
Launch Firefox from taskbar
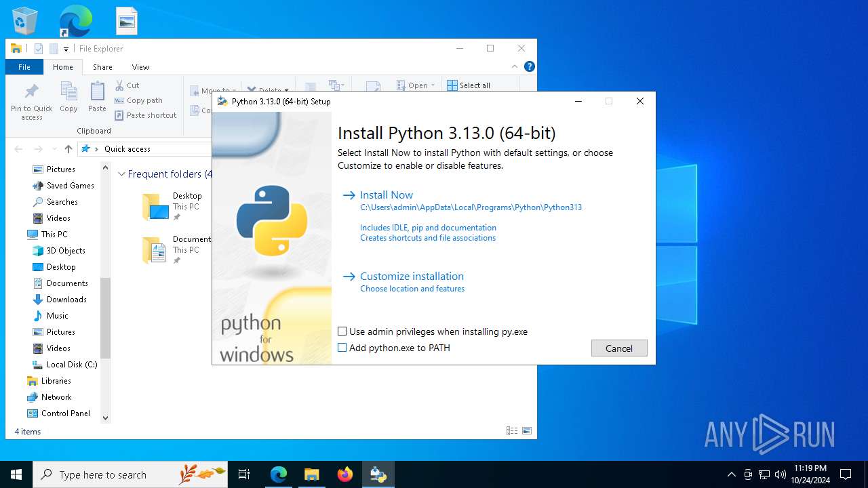tap(344, 474)
